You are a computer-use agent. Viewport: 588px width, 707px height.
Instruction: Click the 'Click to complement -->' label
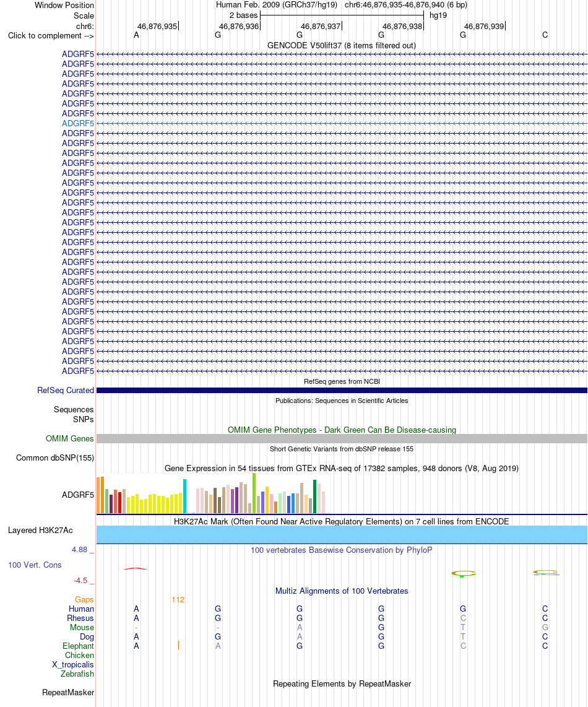point(51,36)
